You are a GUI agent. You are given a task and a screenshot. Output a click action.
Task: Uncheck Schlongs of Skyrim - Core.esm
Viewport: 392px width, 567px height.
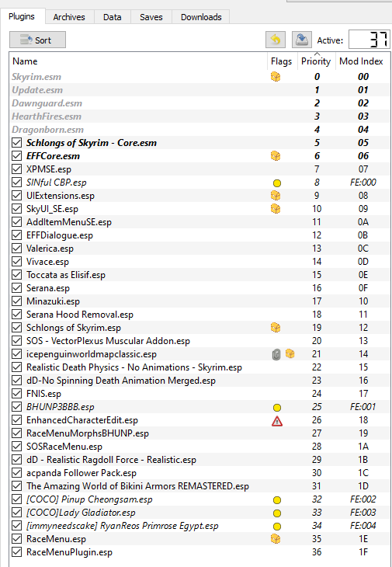(16, 143)
